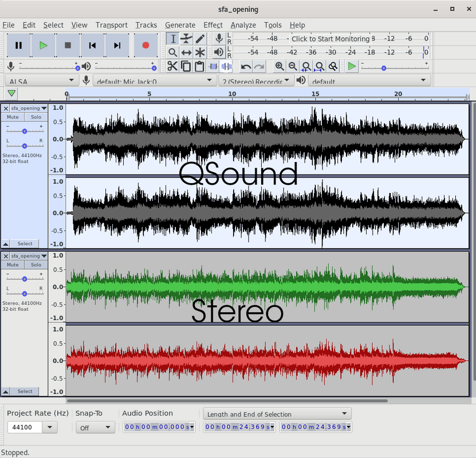The width and height of the screenshot is (476, 458).
Task: Click the Zoom Toggle icon
Action: point(333,66)
